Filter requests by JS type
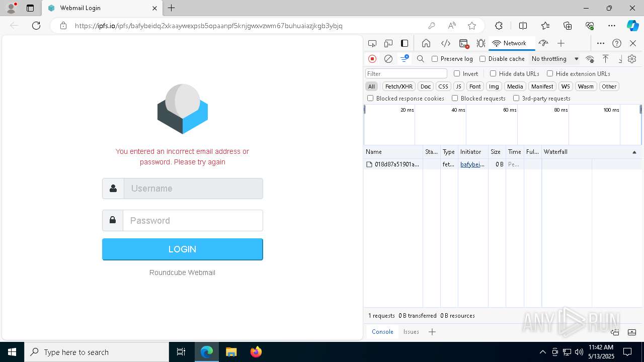 pos(458,86)
